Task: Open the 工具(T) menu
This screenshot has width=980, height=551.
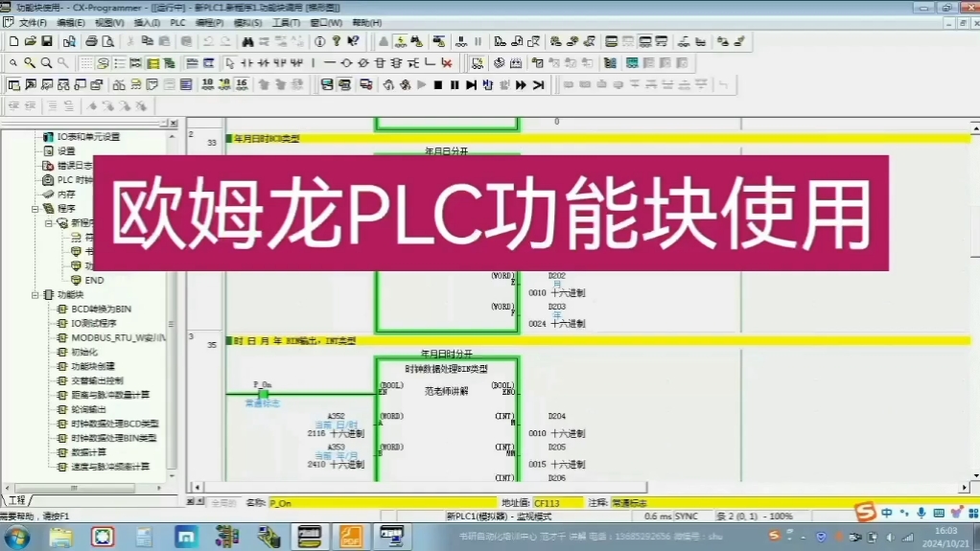Action: [x=287, y=22]
